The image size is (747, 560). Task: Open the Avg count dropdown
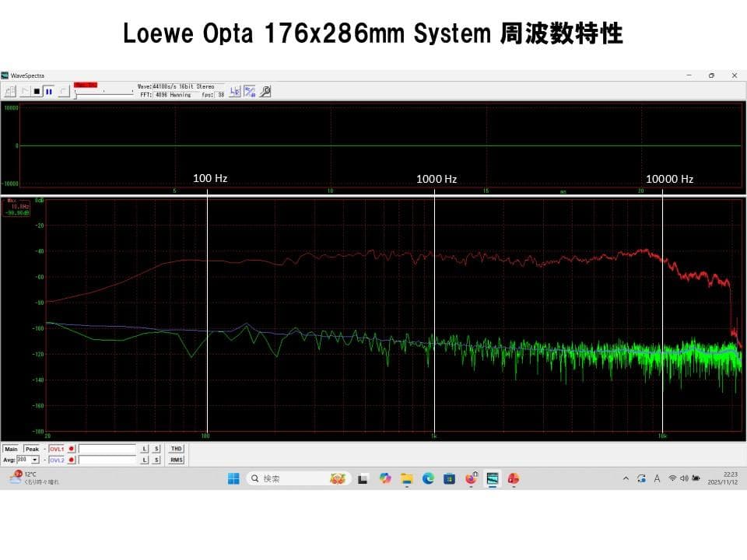(34, 460)
